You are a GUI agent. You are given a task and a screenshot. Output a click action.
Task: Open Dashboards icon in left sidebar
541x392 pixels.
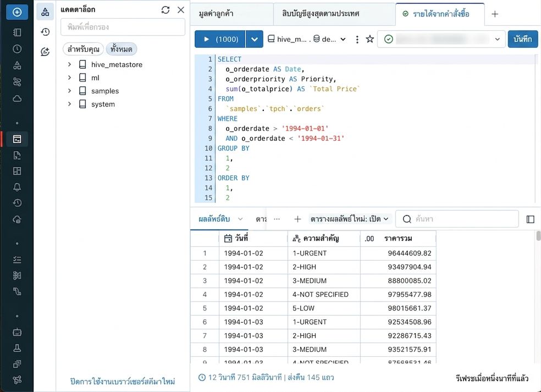point(17,171)
